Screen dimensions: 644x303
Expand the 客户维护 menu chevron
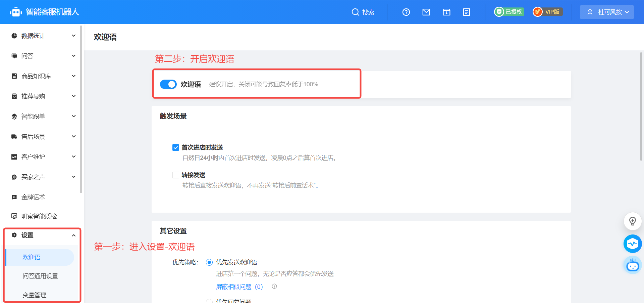click(x=74, y=157)
